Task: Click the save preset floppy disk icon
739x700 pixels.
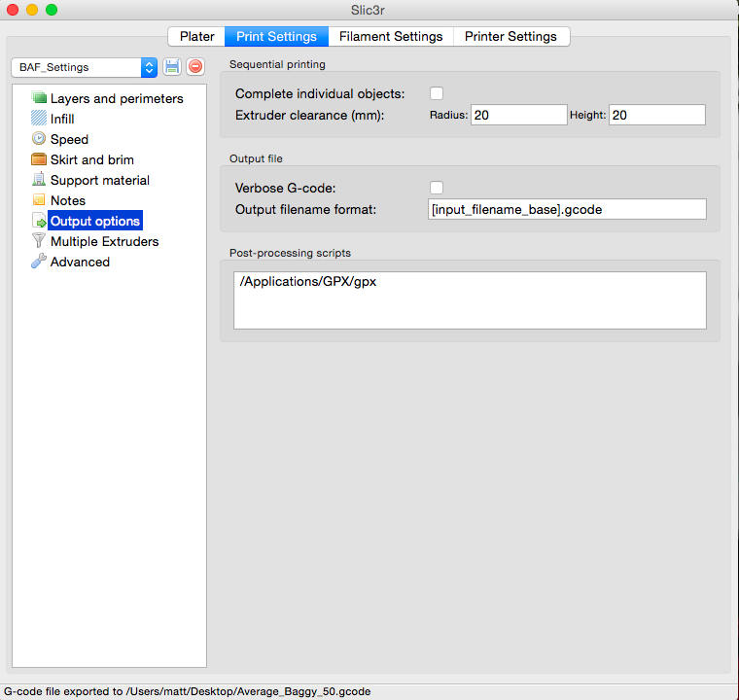Action: coord(172,67)
